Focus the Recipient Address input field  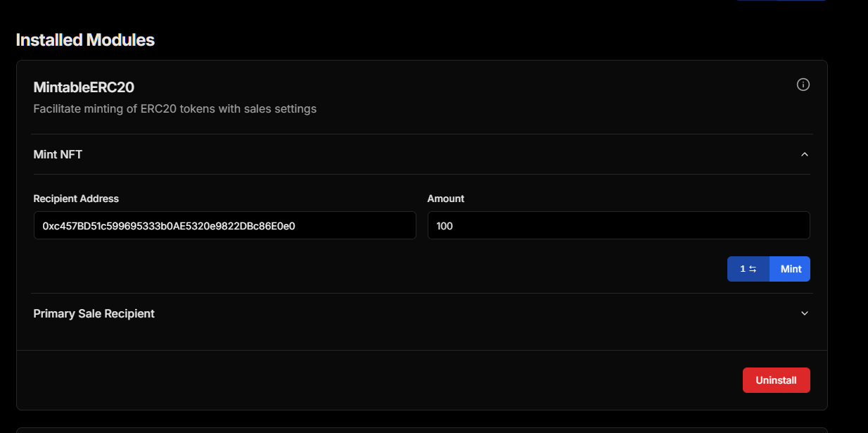point(224,225)
